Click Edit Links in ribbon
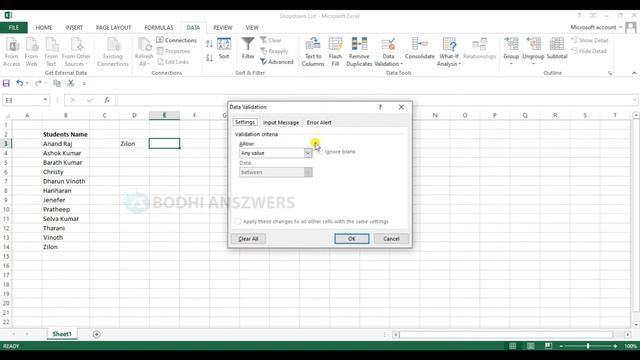Screen dimensions: 640x360 (x=173, y=62)
